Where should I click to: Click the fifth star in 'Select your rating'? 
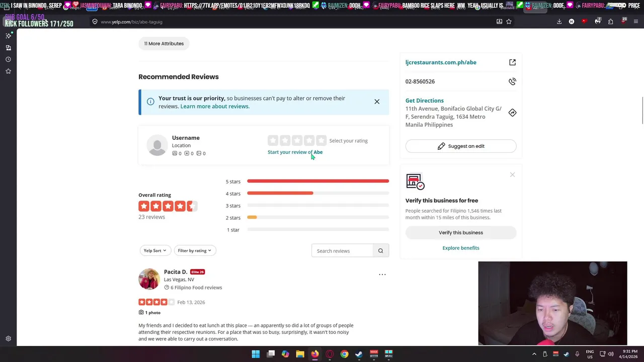pyautogui.click(x=321, y=140)
